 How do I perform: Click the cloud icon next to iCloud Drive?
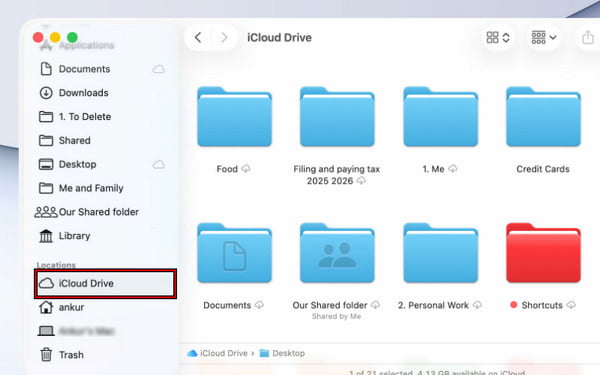pyautogui.click(x=46, y=283)
